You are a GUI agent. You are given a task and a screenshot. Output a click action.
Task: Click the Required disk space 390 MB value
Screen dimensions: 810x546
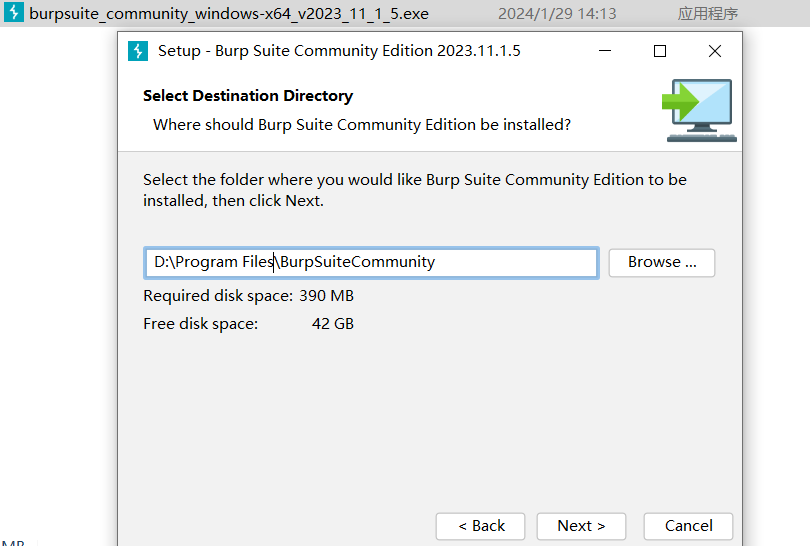click(x=326, y=295)
